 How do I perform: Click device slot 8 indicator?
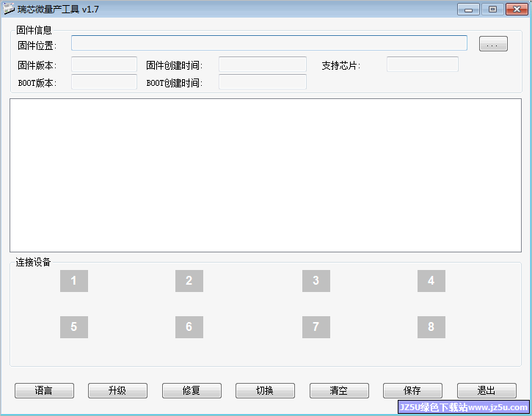click(x=431, y=327)
